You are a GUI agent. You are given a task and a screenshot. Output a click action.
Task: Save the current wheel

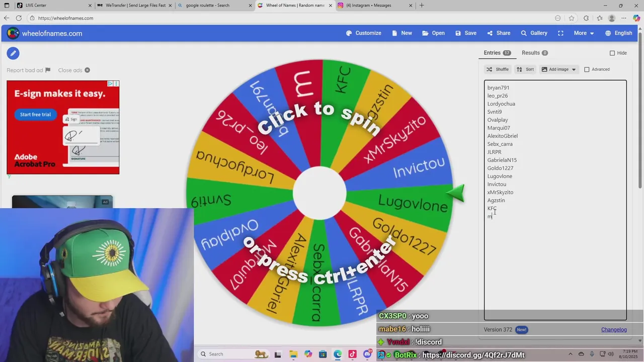coord(465,33)
